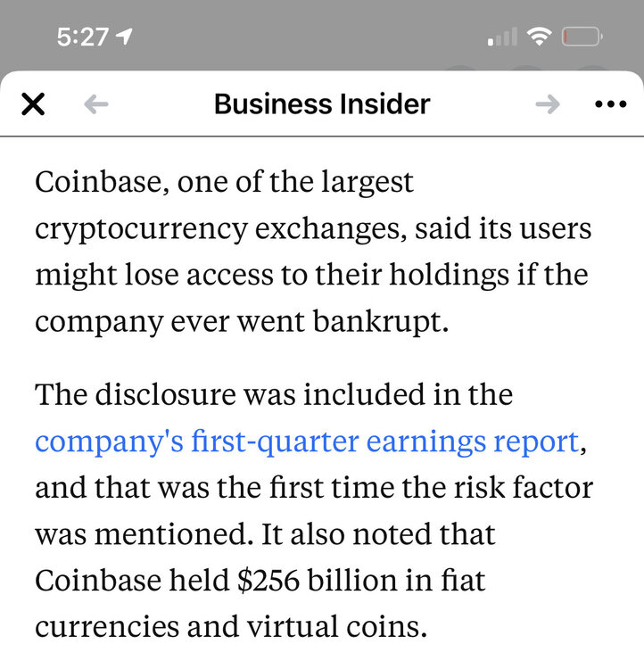Select the phrase "cryptocurrency exchanges"
Image resolution: width=644 pixels, height=669 pixels.
click(x=198, y=228)
